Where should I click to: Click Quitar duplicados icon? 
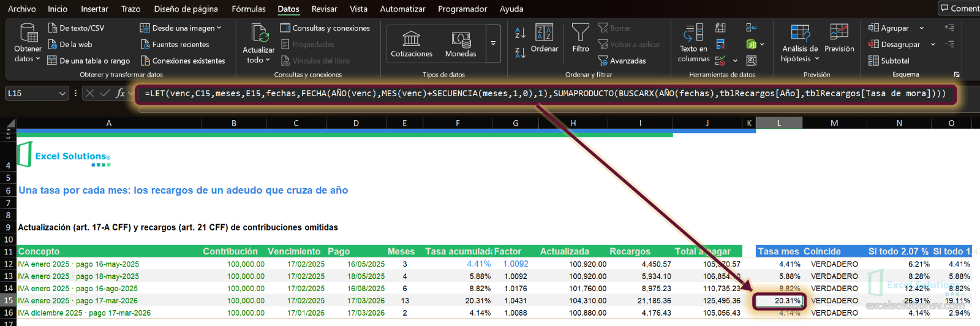(x=720, y=45)
